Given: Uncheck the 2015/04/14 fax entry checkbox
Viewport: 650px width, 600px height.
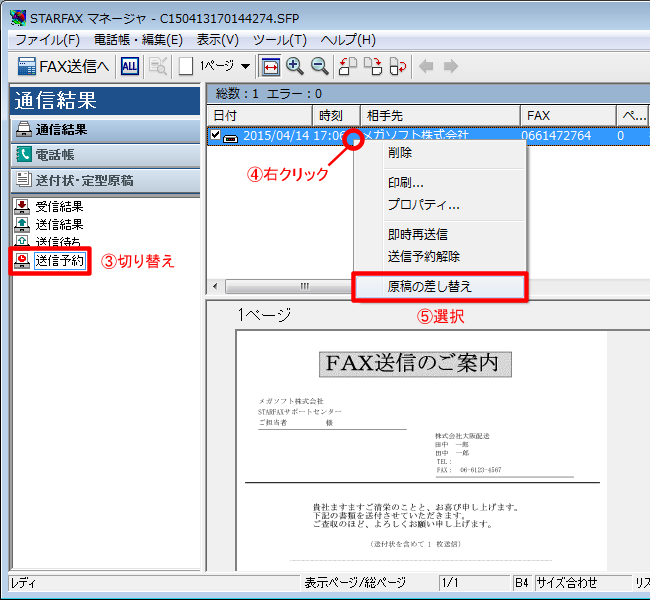Looking at the screenshot, I should tap(216, 136).
